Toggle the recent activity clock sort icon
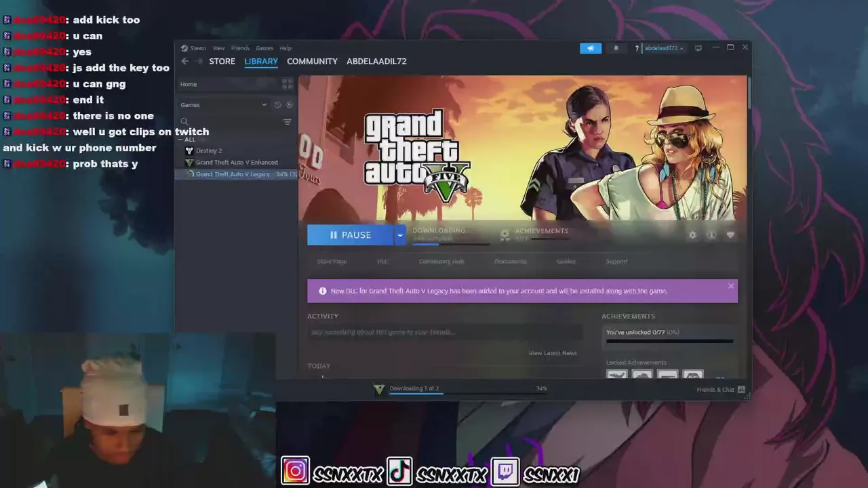 (277, 105)
